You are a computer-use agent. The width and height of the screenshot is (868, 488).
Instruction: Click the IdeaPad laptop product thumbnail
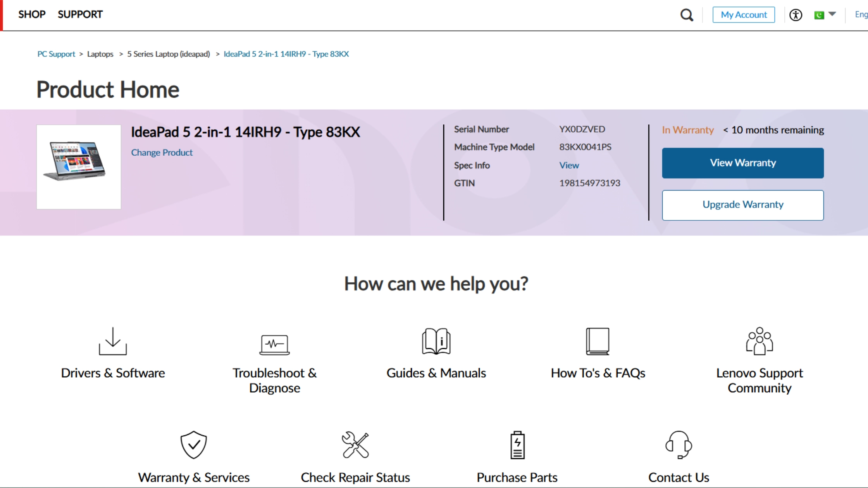pos(79,167)
